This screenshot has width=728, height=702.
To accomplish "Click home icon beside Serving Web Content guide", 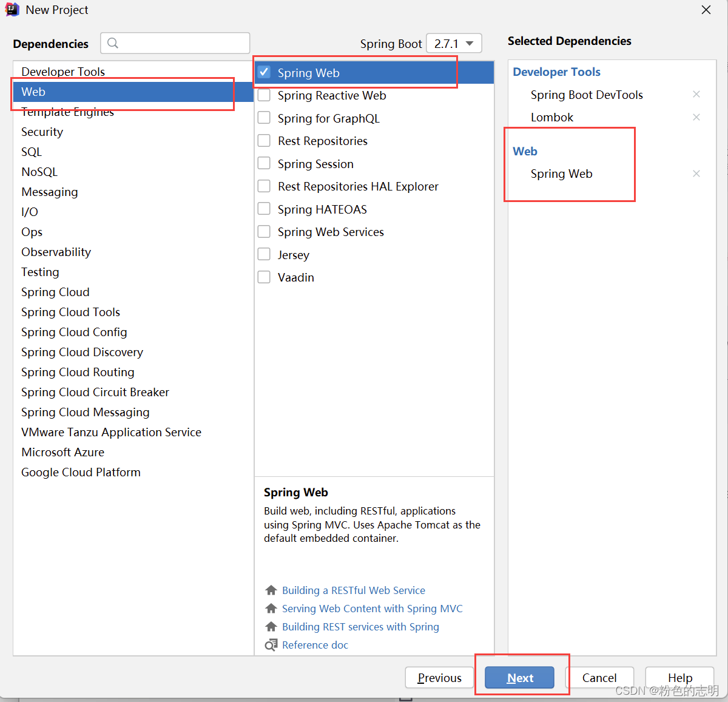I will (x=271, y=609).
